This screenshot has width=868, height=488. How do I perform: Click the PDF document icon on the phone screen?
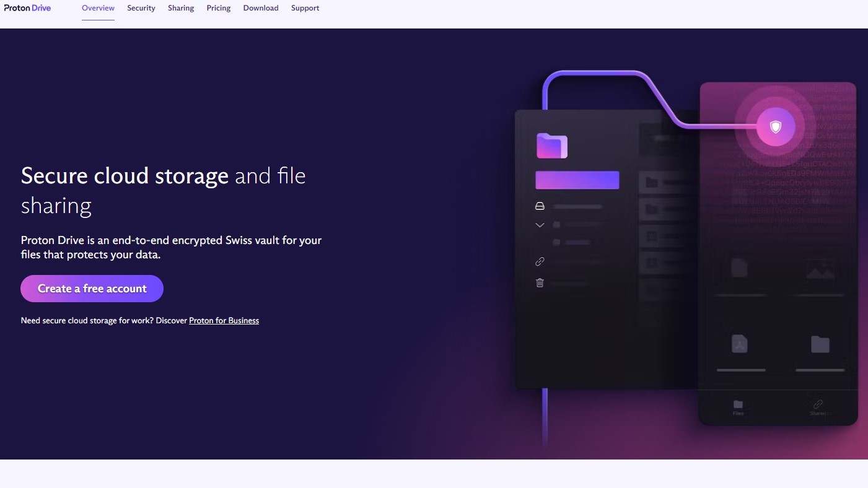tap(739, 344)
